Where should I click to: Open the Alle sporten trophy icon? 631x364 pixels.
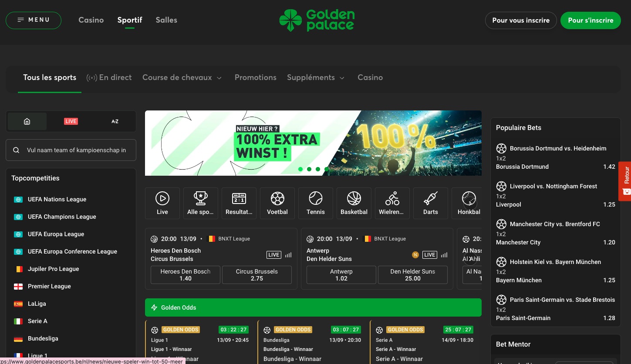[201, 203]
